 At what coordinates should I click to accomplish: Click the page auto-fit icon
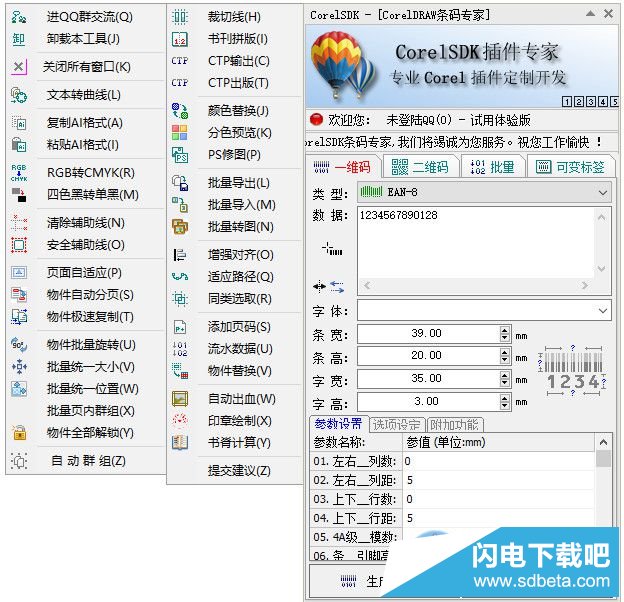19,273
